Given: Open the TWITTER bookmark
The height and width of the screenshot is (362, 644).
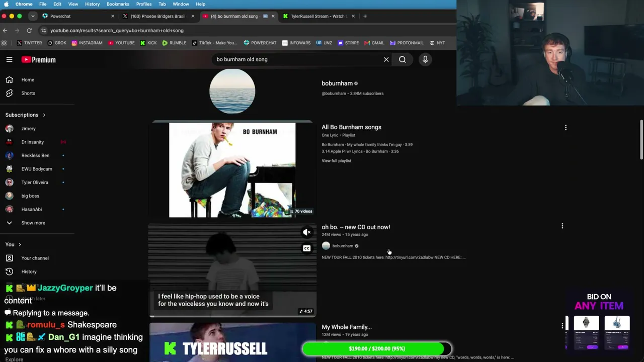Looking at the screenshot, I should (x=30, y=43).
